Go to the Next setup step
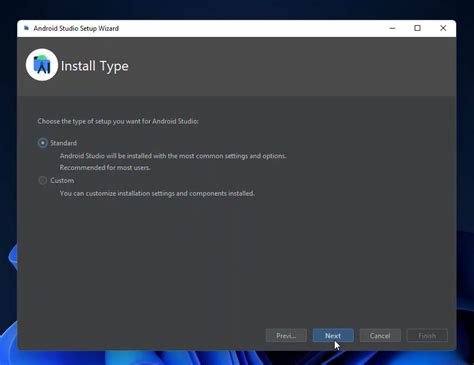The image size is (474, 365). tap(333, 336)
